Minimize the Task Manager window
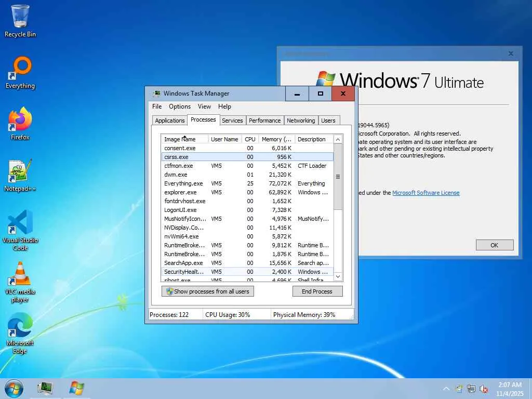The height and width of the screenshot is (399, 532). point(297,94)
